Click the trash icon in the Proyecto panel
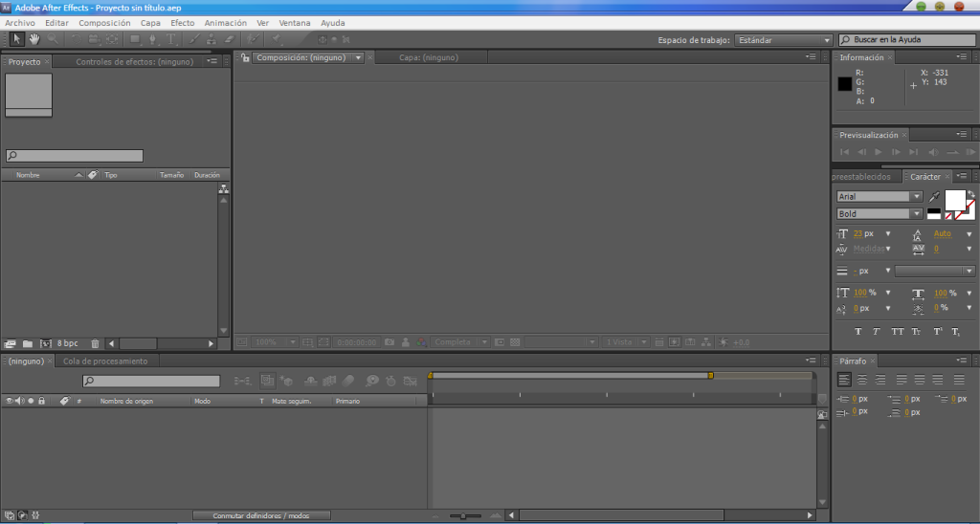980x524 pixels. 95,343
